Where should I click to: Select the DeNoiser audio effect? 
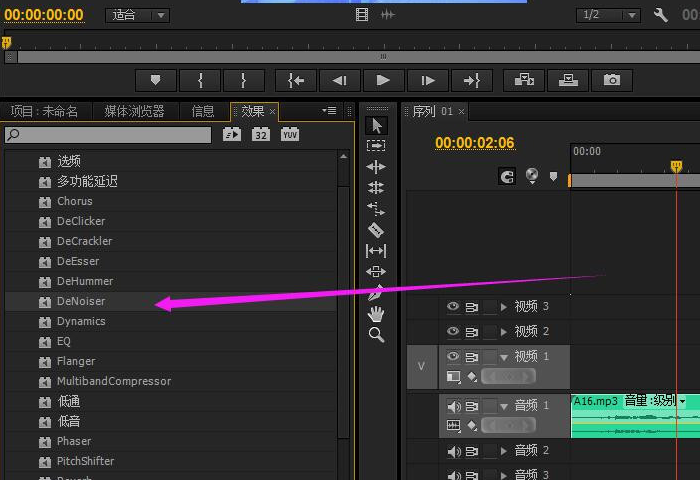(x=81, y=301)
